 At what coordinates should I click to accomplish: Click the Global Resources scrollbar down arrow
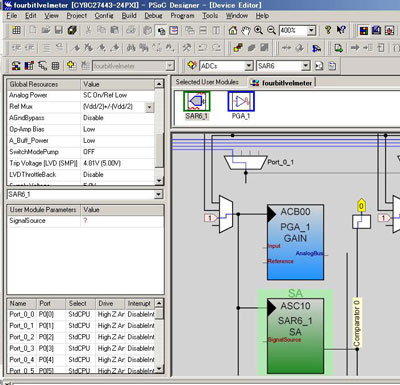tap(159, 181)
